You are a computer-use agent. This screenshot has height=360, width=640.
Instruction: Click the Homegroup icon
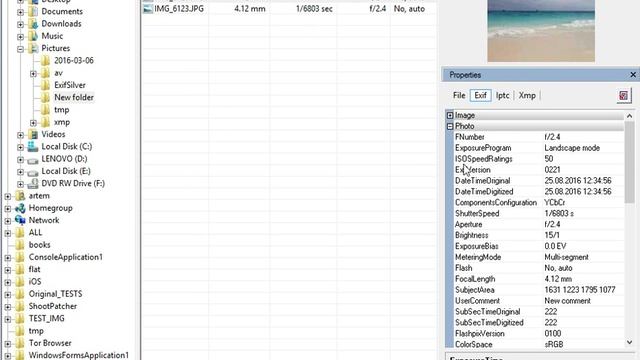tap(20, 208)
